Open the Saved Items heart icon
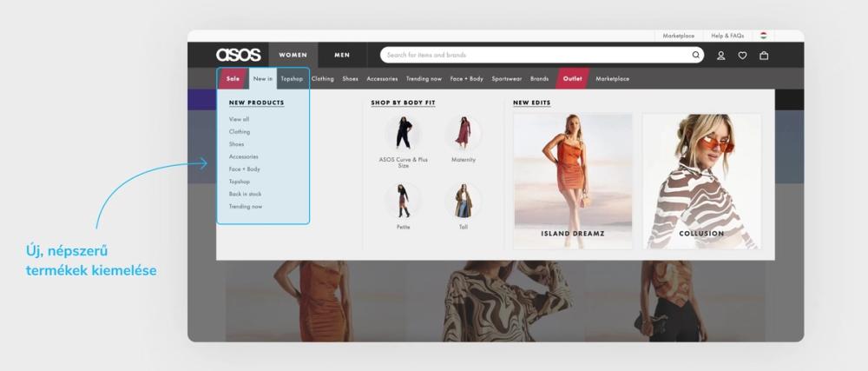The width and height of the screenshot is (868, 371). 742,56
